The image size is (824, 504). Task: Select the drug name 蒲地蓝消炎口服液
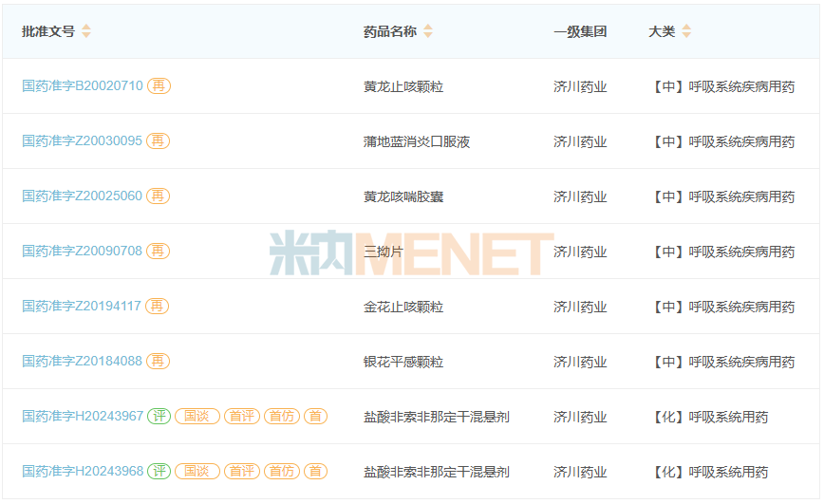point(416,141)
